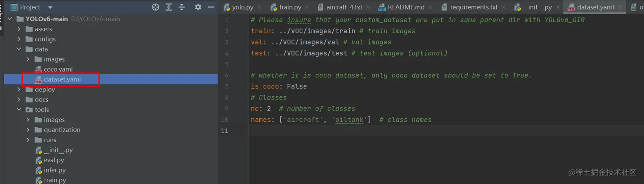This screenshot has width=644, height=184.
Task: Click the 'aircraft' class name in names list
Action: (x=303, y=120)
